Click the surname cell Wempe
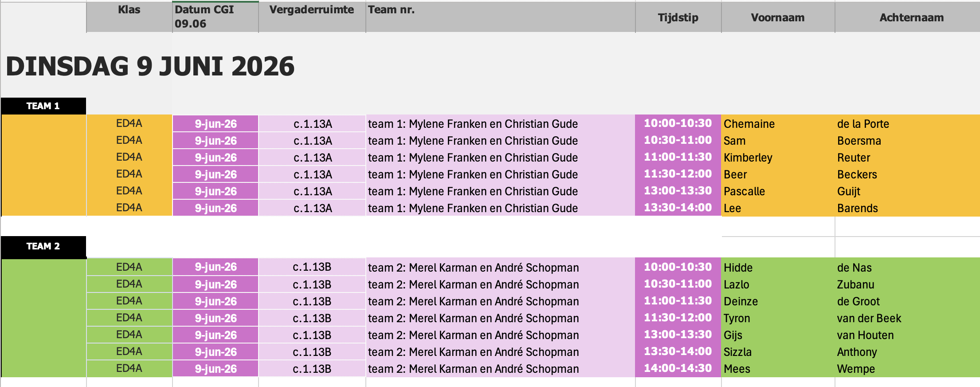 [907, 369]
